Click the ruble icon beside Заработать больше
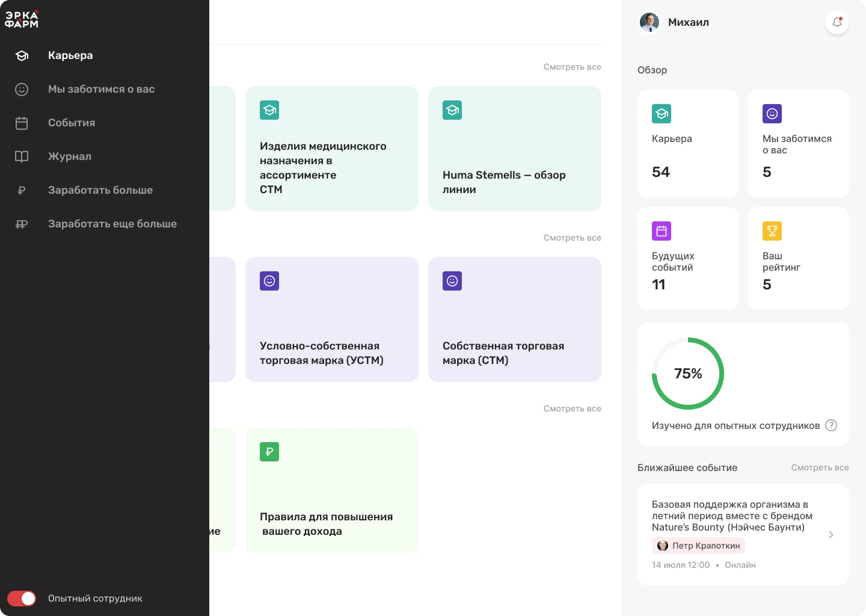 (x=22, y=191)
